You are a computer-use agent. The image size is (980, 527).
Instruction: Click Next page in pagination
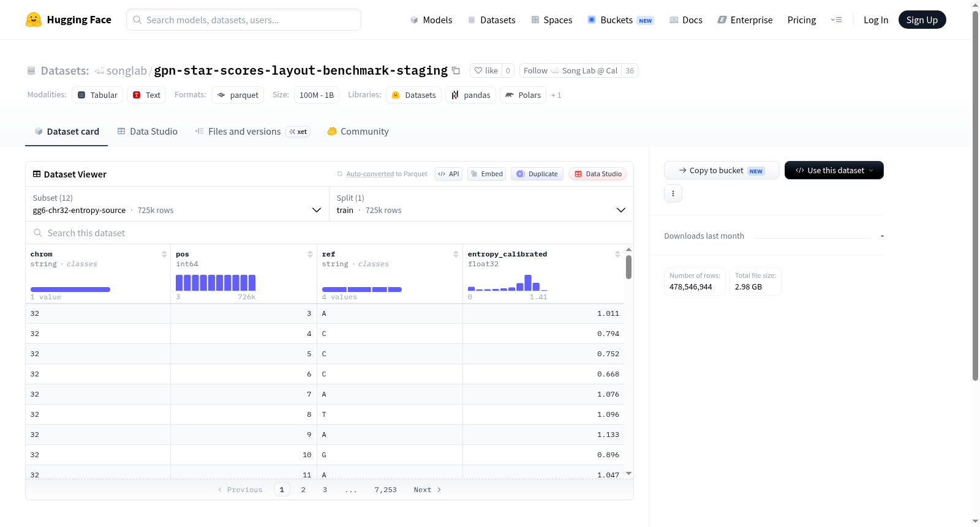[428, 489]
